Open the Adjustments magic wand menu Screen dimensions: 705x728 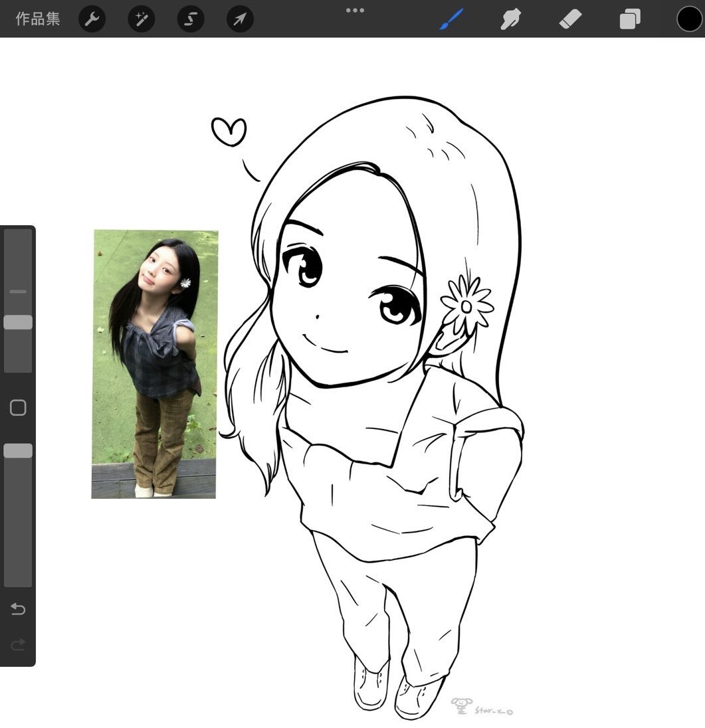(x=141, y=19)
